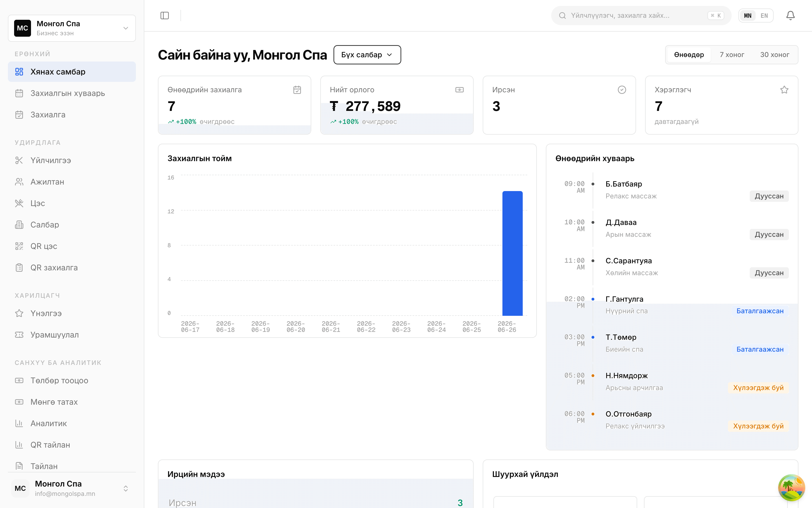Click the QR цэс code icon

(19, 246)
